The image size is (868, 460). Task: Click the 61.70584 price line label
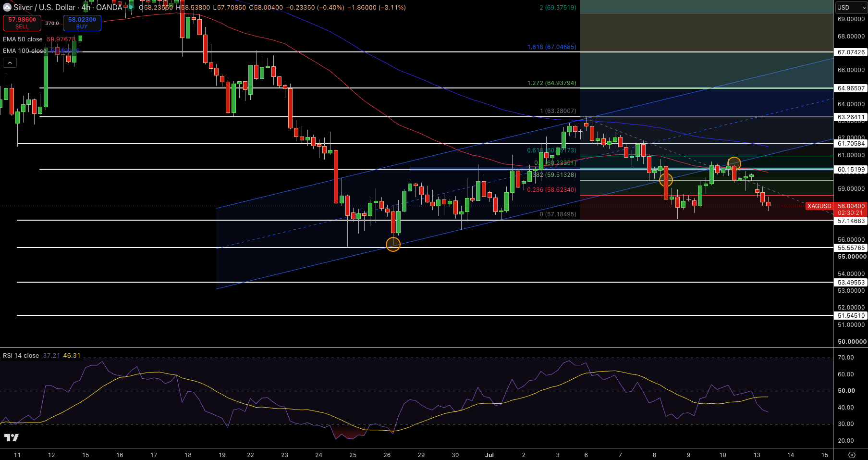point(851,143)
